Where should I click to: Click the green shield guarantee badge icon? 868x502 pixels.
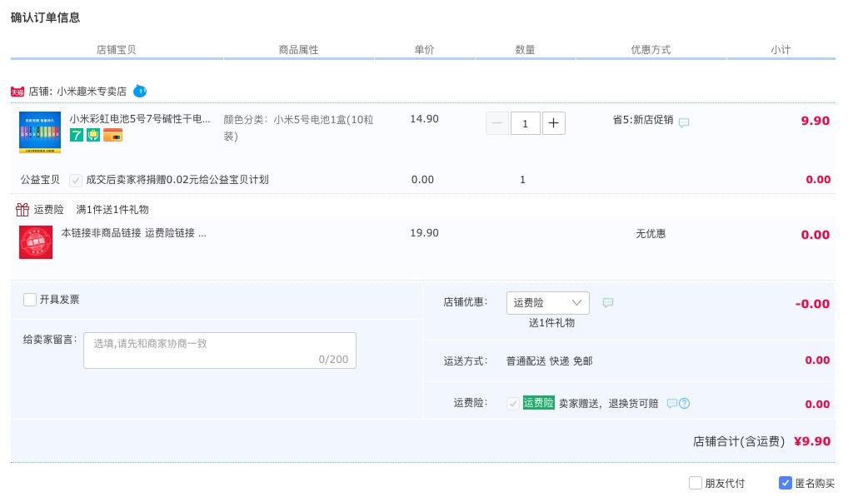(93, 135)
